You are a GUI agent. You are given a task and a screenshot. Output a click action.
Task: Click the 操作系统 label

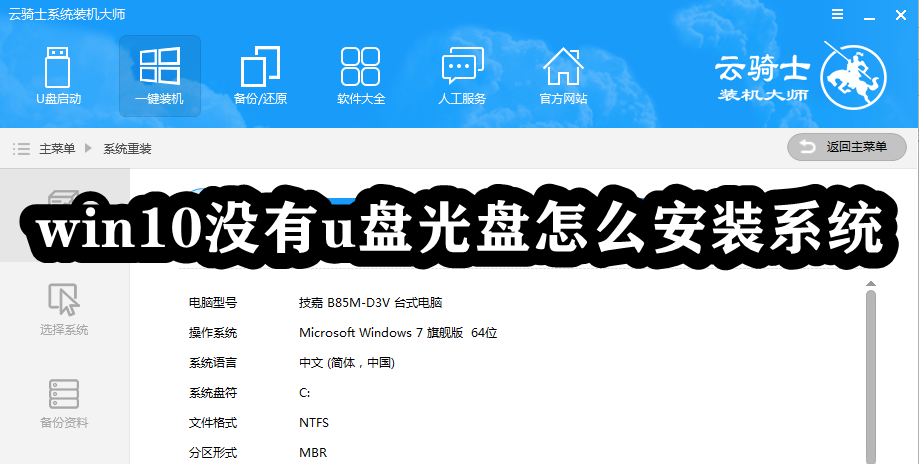point(213,333)
